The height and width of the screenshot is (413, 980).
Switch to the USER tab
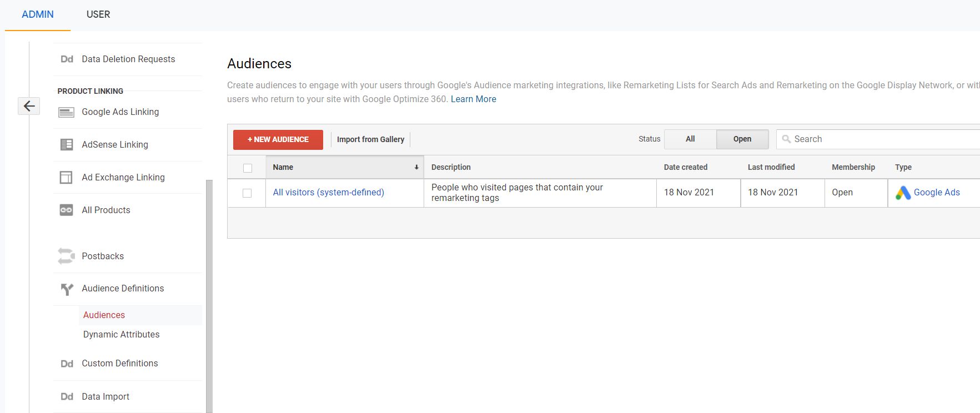click(98, 14)
